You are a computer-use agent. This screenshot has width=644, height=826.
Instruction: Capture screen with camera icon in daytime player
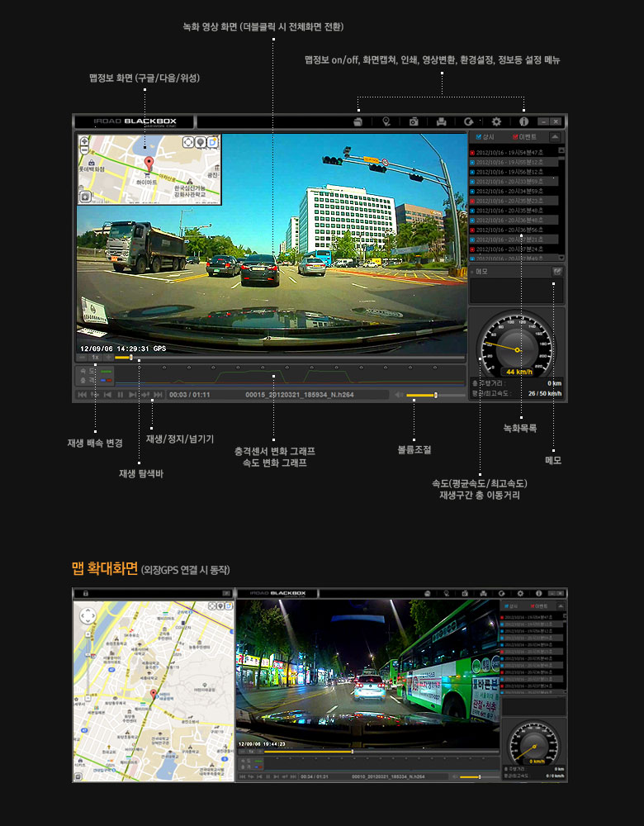tap(414, 121)
